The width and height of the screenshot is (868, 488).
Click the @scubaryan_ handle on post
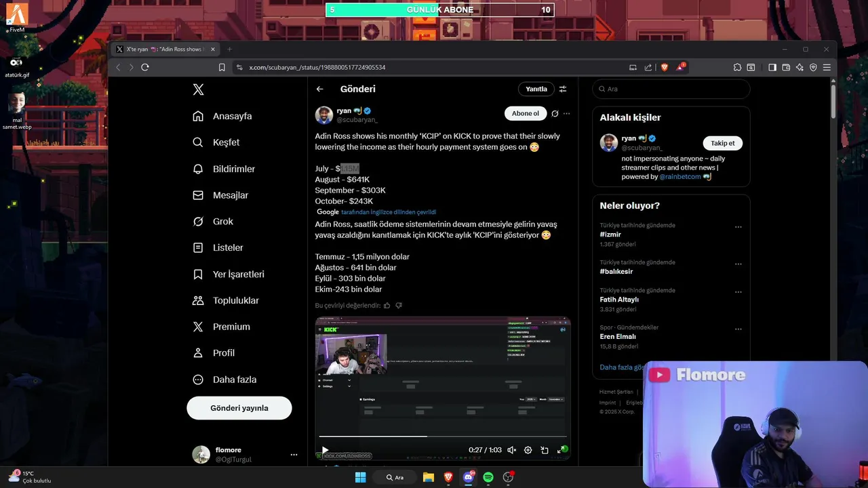coord(357,120)
